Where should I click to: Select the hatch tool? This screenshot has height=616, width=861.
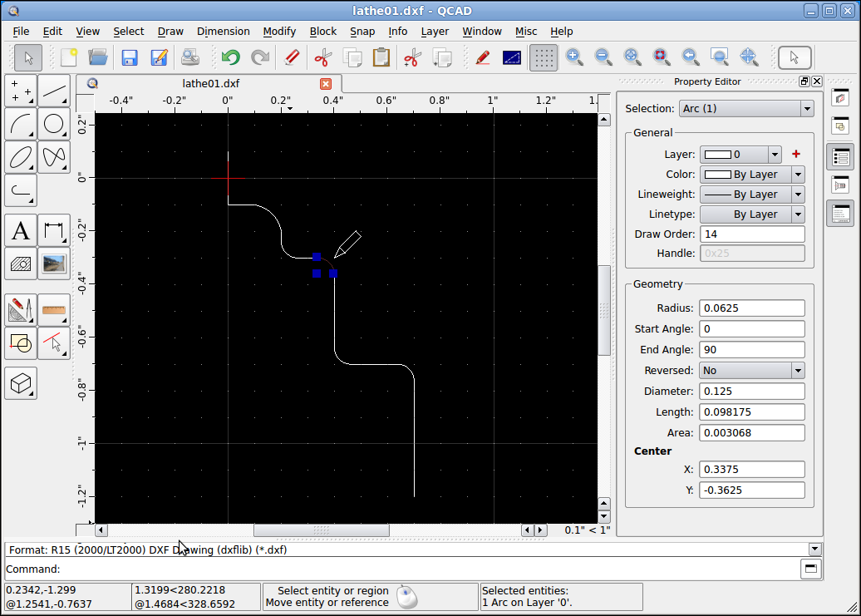tap(21, 264)
